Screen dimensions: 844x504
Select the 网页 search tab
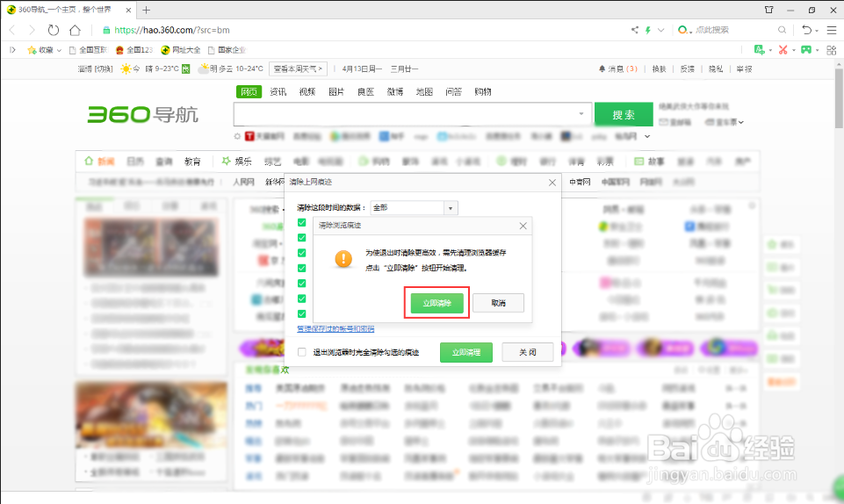coord(249,91)
